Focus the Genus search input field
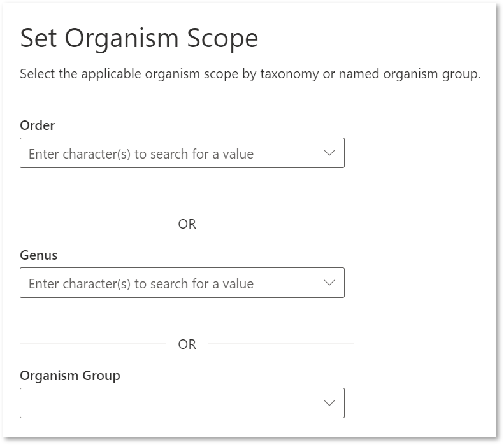The height and width of the screenshot is (445, 504). tap(182, 283)
